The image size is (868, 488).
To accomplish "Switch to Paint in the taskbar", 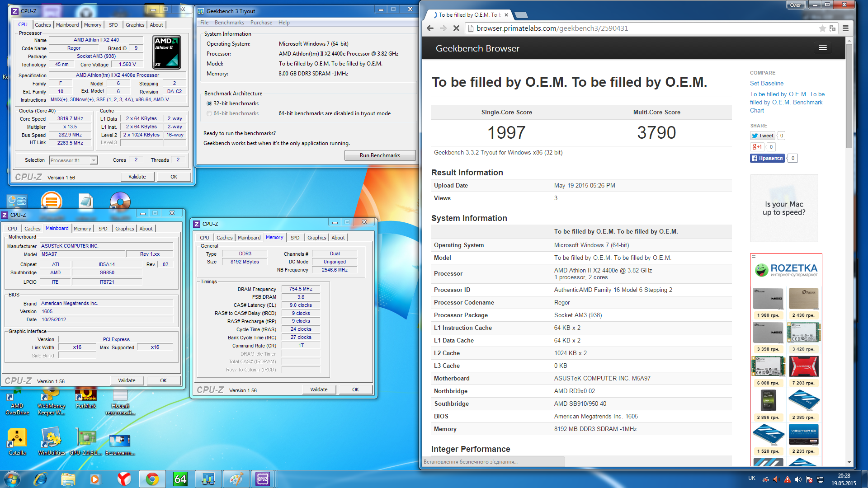I will click(236, 479).
